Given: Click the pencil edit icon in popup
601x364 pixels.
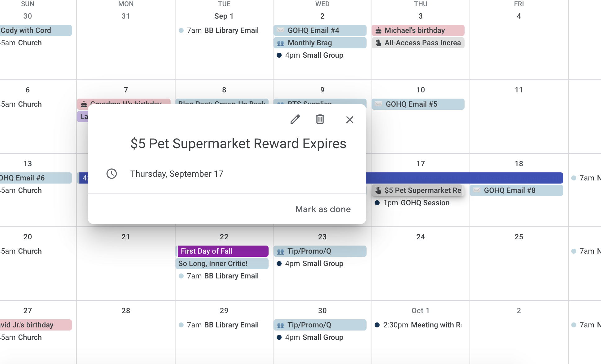Looking at the screenshot, I should pos(295,119).
